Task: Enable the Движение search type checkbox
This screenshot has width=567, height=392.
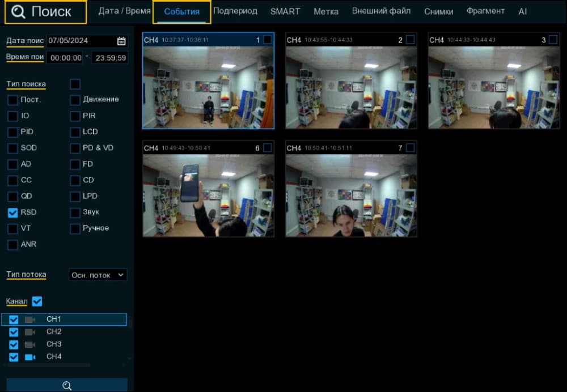Action: click(x=75, y=100)
